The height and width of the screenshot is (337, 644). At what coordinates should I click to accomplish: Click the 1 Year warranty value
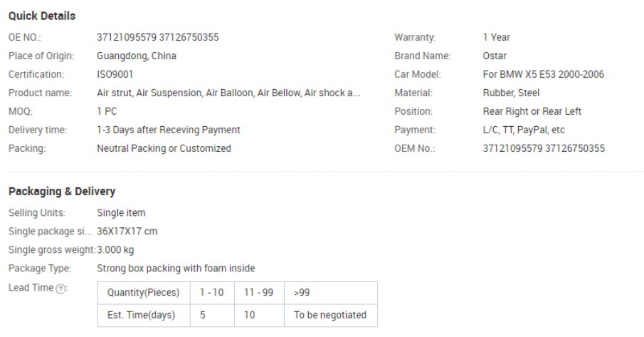coord(496,37)
